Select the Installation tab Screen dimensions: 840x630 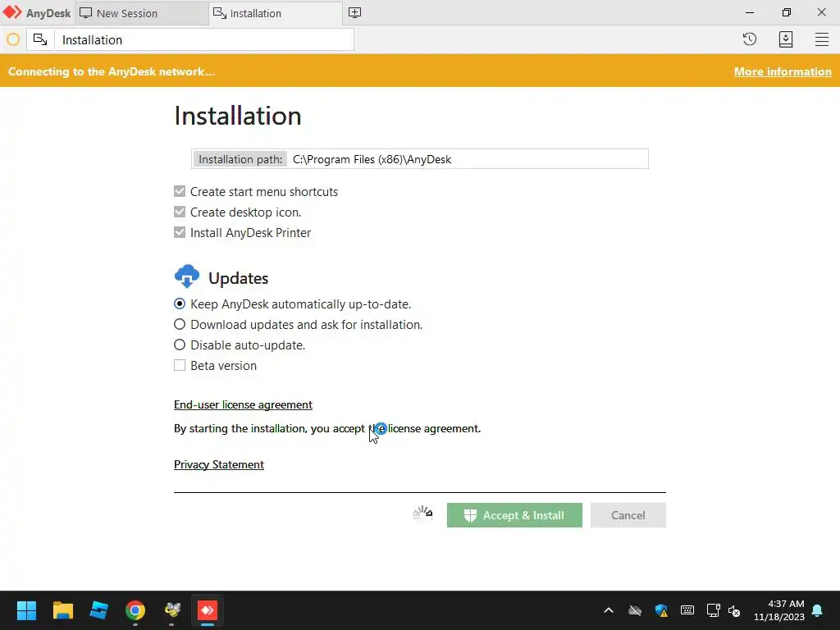click(276, 13)
